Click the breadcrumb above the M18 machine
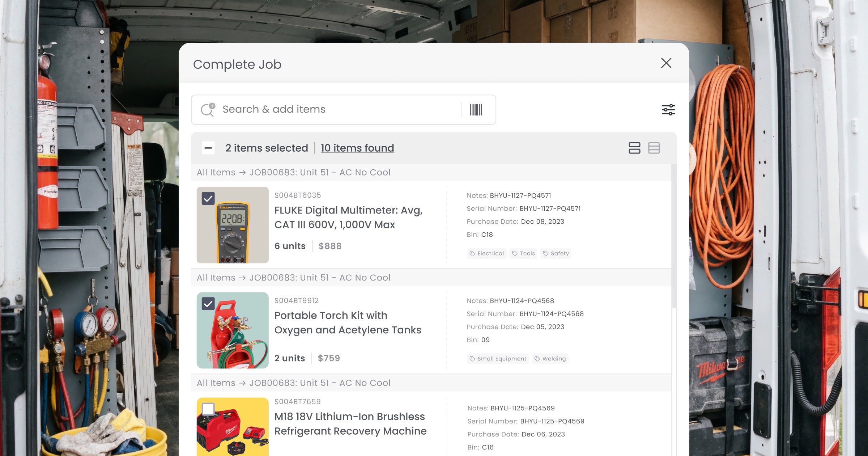 (x=294, y=383)
